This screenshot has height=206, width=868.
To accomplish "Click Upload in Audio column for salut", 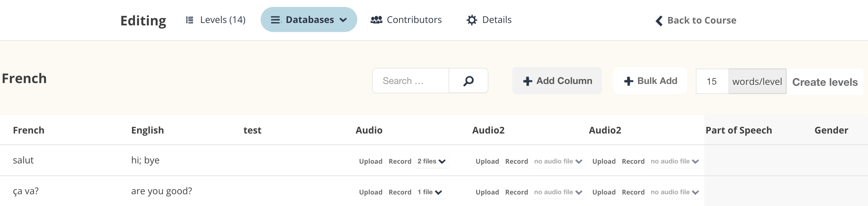I will pos(370,162).
